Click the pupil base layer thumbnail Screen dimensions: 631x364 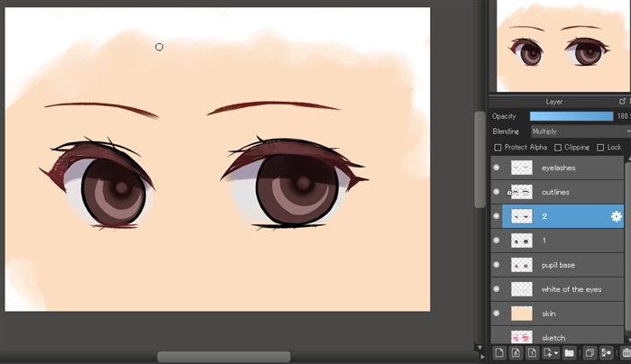(522, 265)
